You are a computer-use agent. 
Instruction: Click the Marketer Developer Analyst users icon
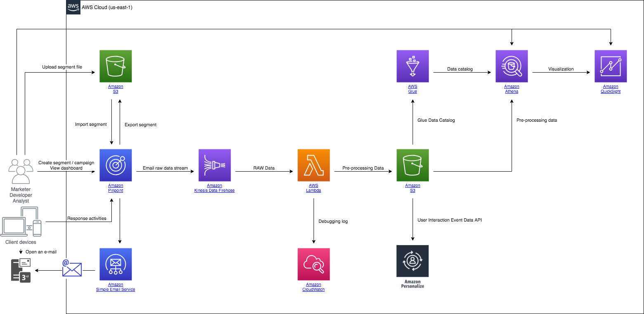click(x=21, y=171)
